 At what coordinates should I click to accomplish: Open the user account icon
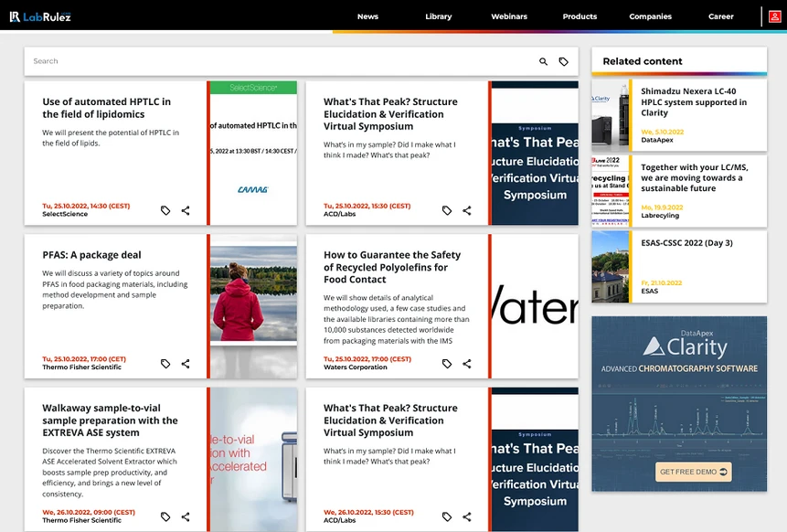pyautogui.click(x=774, y=16)
